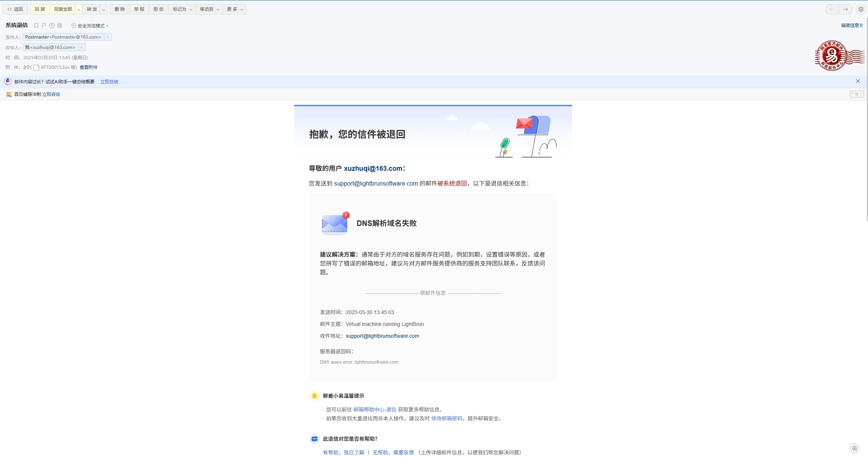Click the 百日辅导冲刺 ad icon
The image size is (868, 457).
click(x=9, y=94)
